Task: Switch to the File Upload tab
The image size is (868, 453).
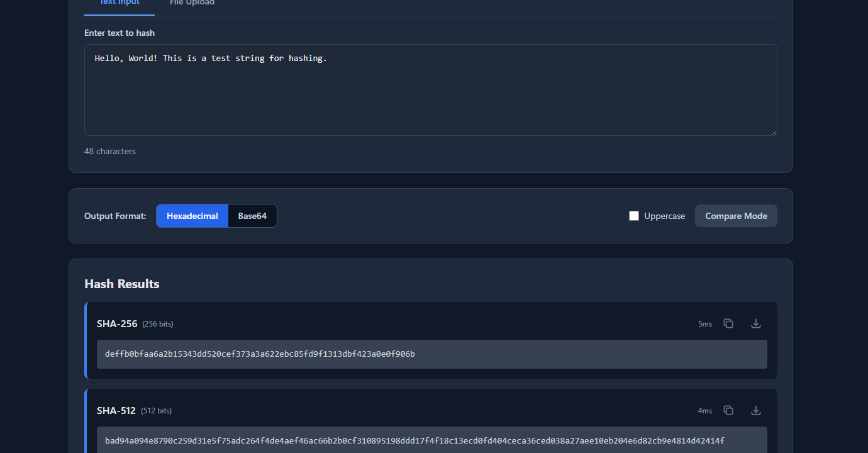Action: click(192, 4)
